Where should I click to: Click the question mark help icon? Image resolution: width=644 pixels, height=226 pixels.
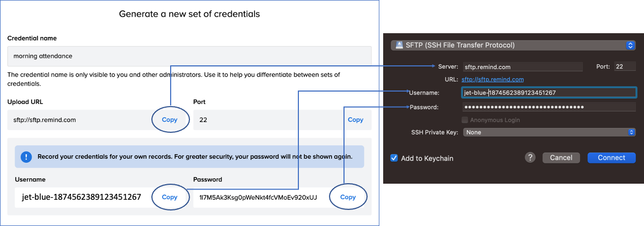pyautogui.click(x=530, y=157)
